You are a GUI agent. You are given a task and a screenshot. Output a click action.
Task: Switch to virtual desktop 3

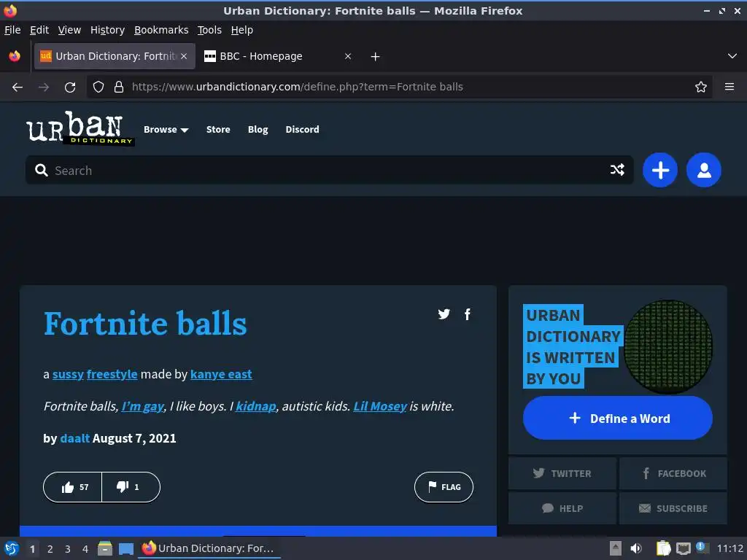[x=68, y=549]
